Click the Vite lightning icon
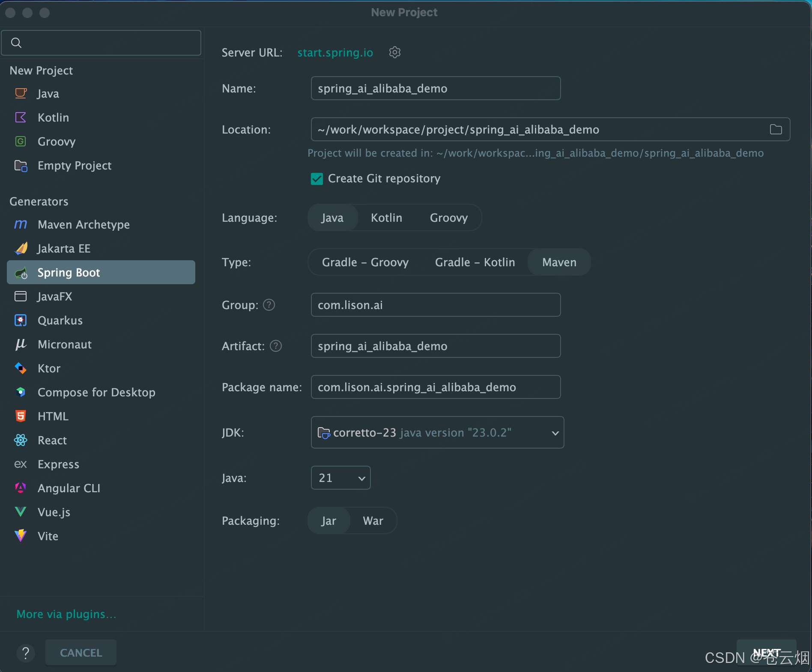The width and height of the screenshot is (812, 672). coord(21,536)
